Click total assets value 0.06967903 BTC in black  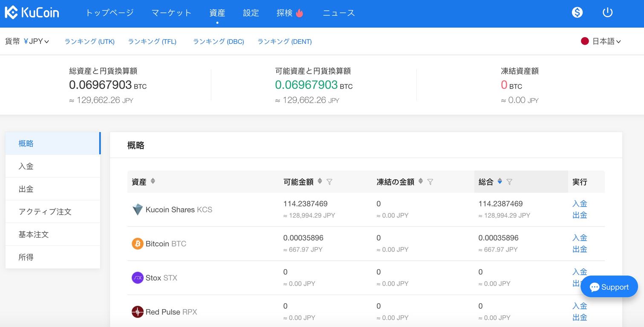pos(108,85)
